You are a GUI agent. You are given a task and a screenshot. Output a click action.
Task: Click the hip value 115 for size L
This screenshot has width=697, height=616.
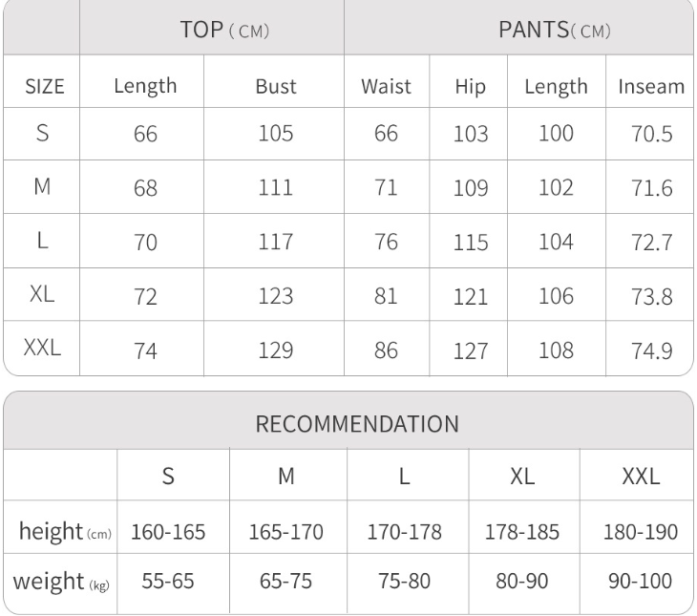(x=471, y=244)
